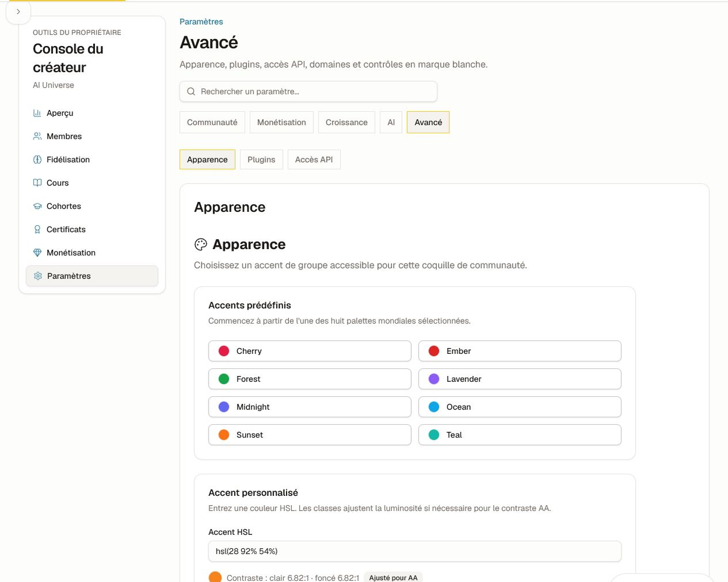Open the AI settings tab
This screenshot has width=728, height=582.
click(x=391, y=122)
